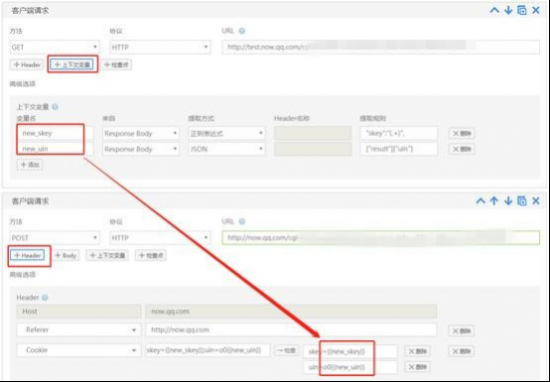Delete the new_skey variable row
This screenshot has height=382, width=550.
coord(462,133)
